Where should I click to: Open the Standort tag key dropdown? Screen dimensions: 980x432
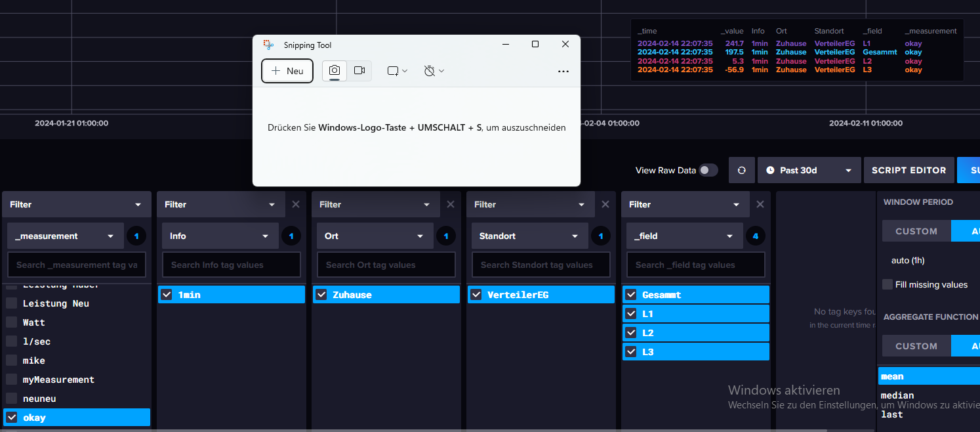(x=529, y=236)
